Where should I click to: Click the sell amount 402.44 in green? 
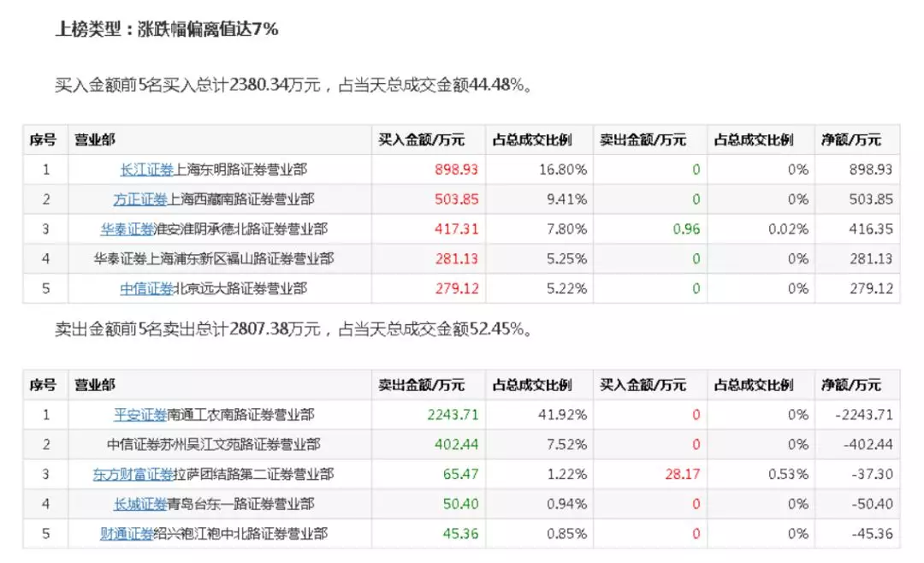456,445
